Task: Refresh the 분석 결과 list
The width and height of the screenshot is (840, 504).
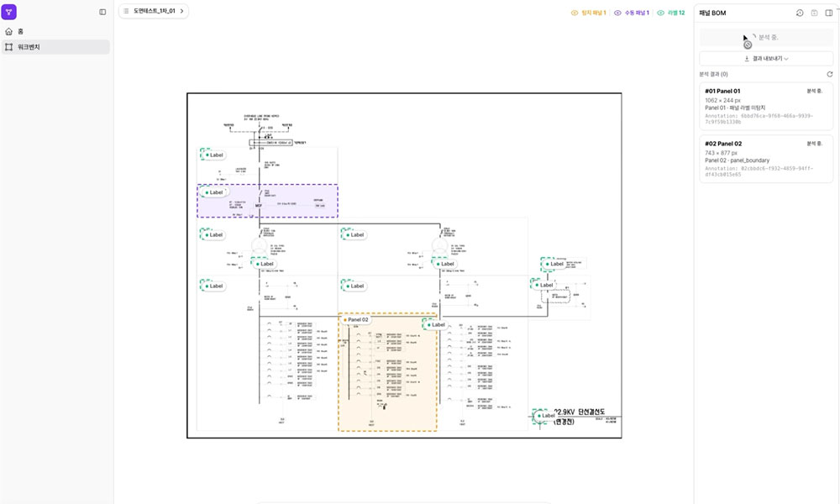Action: (x=830, y=75)
